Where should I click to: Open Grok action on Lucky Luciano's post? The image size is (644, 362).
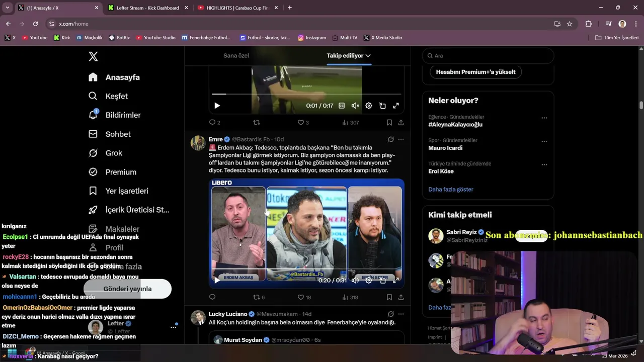[390, 314]
